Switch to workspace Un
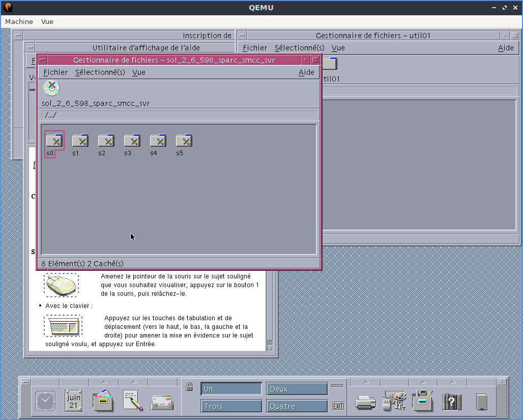Image resolution: width=523 pixels, height=420 pixels. (x=231, y=389)
